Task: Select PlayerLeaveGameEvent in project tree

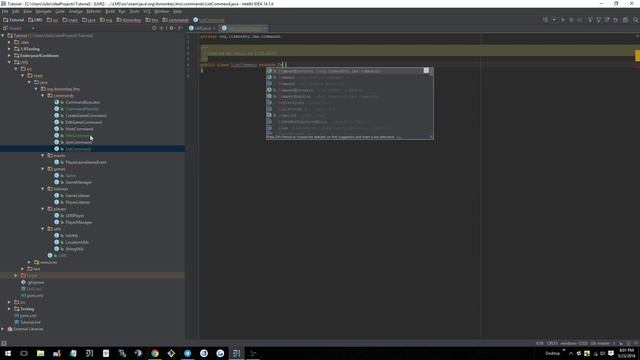Action: [86, 162]
